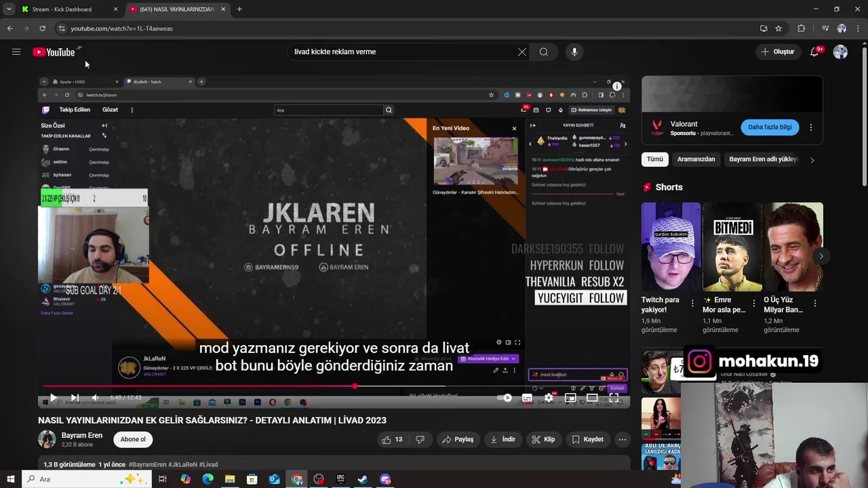Play the video
This screenshot has height=488, width=868.
tap(53, 398)
